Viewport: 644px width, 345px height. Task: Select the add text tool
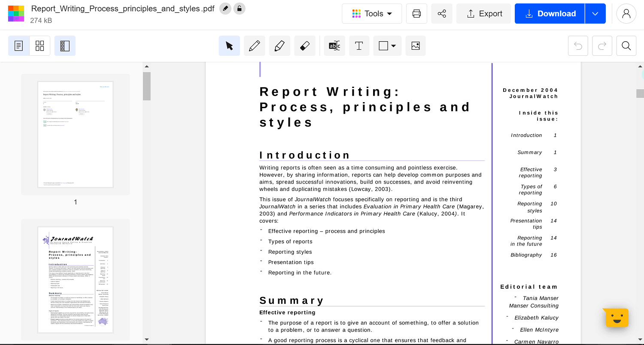pos(359,46)
